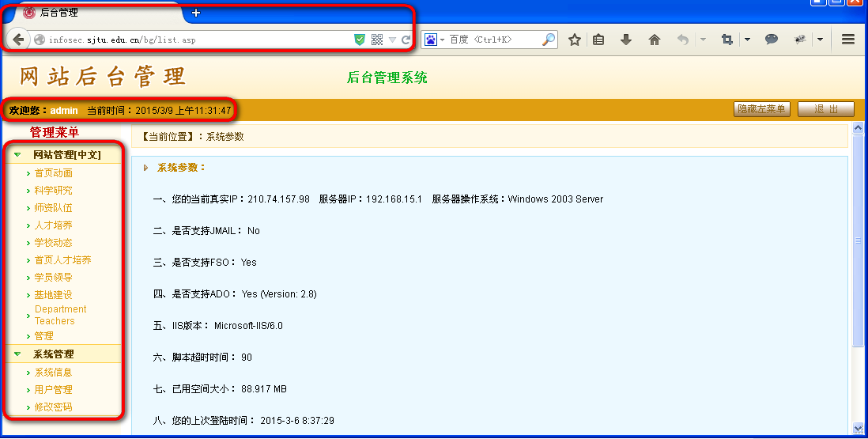Click the undo closed tab arrow icon
This screenshot has width=868, height=439.
click(683, 40)
